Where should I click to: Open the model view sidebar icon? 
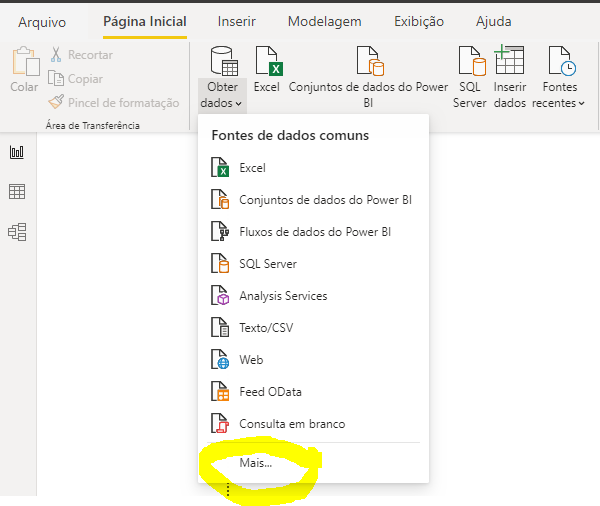pyautogui.click(x=17, y=232)
